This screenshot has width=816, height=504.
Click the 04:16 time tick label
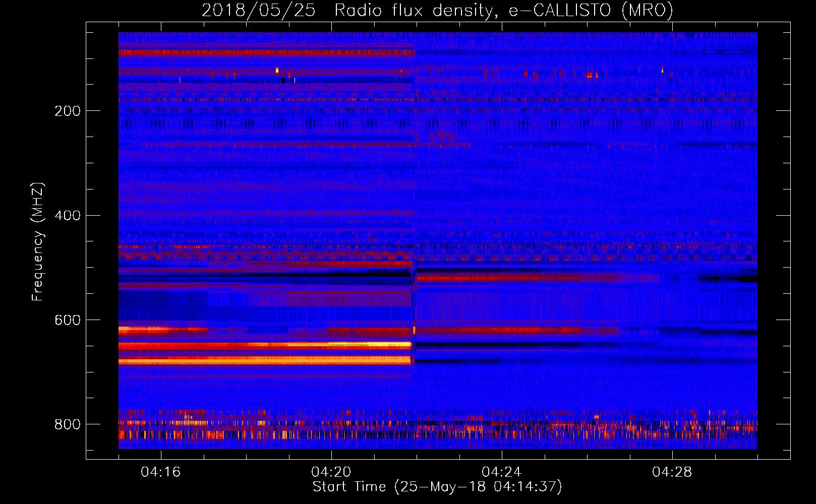[x=160, y=472]
